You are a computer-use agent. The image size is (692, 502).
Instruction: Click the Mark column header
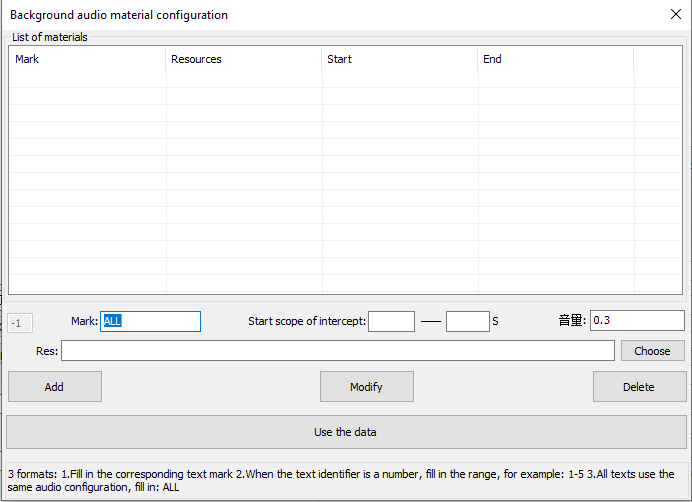(87, 59)
